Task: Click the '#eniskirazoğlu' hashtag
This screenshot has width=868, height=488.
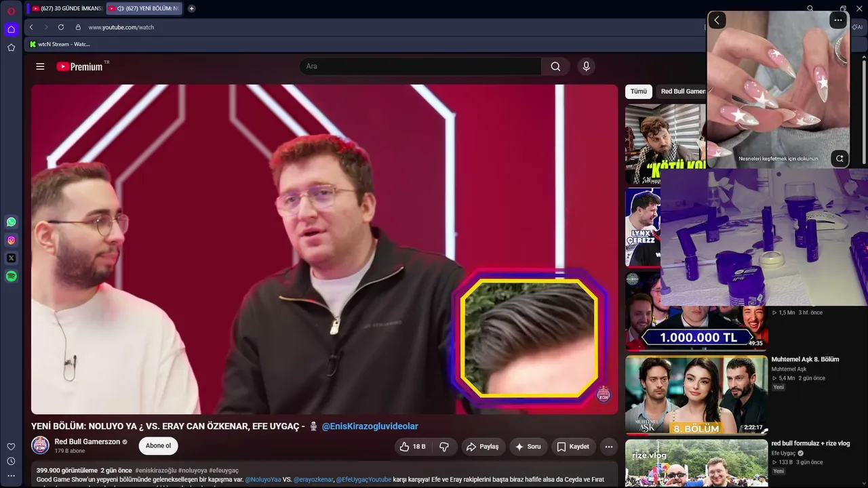Action: coord(155,470)
